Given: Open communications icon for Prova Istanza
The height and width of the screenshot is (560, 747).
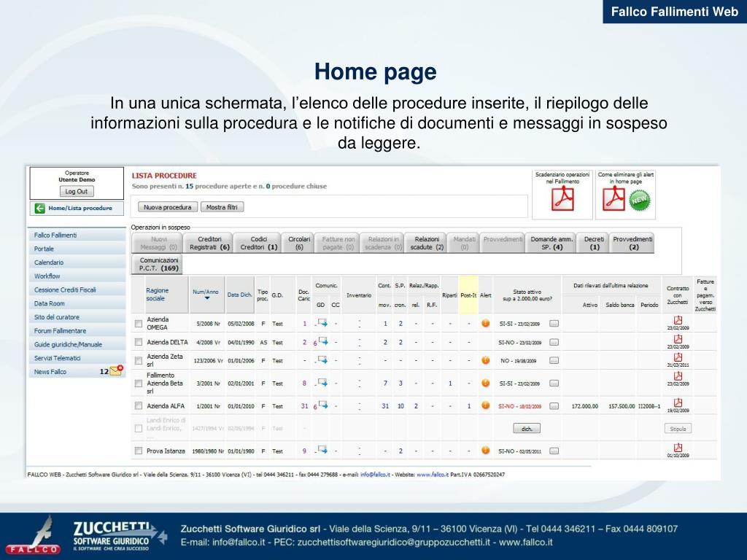Looking at the screenshot, I should (323, 450).
